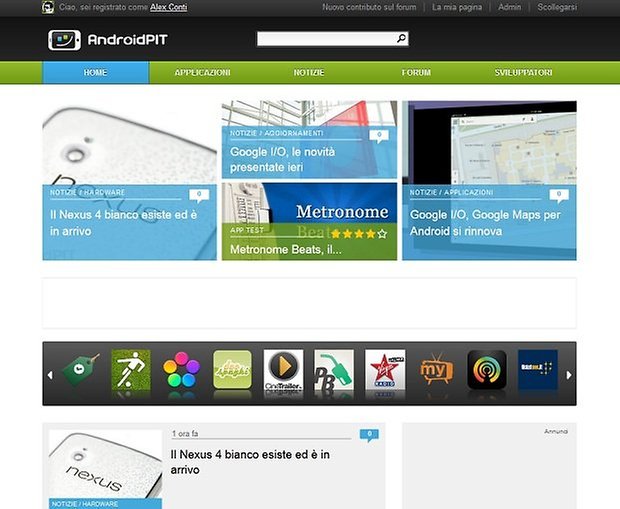Open the NOTIZIE menu

point(309,73)
